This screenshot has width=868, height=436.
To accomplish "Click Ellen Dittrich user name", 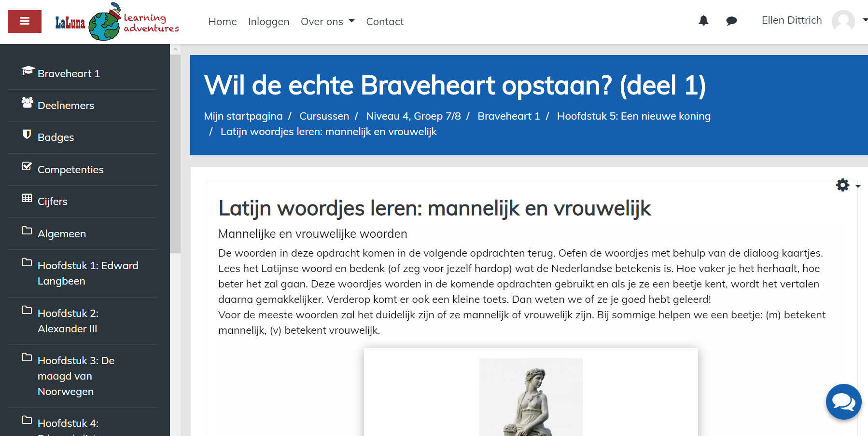I will pyautogui.click(x=791, y=20).
